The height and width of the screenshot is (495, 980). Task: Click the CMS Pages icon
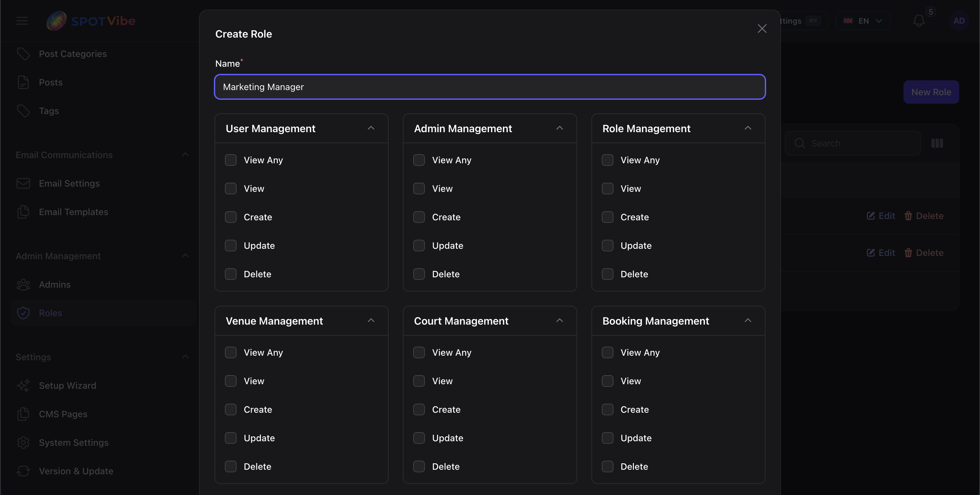(23, 414)
